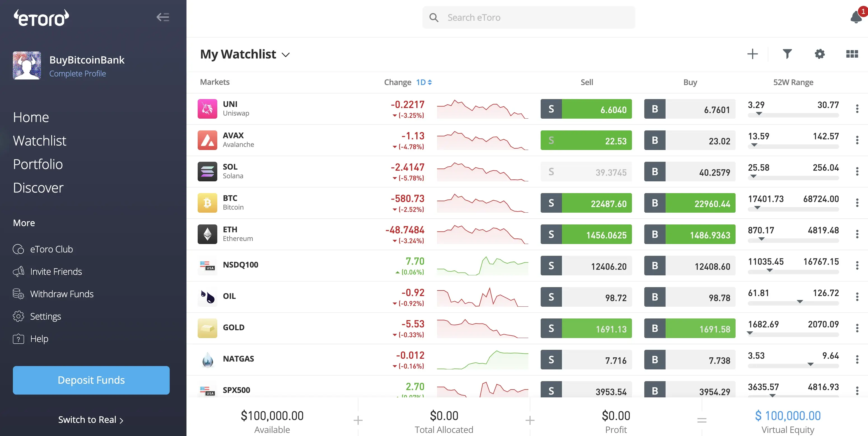Click the Markets column header
Viewport: 868px width, 436px height.
point(215,82)
